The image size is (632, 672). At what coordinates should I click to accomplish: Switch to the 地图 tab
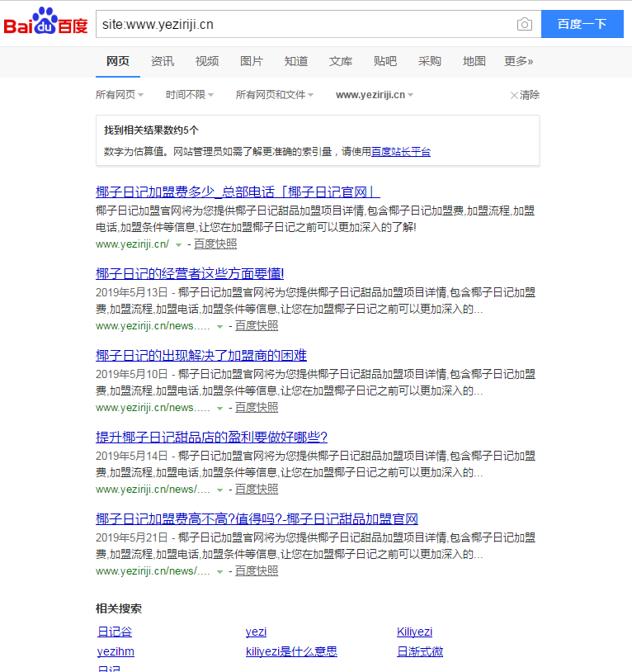474,61
